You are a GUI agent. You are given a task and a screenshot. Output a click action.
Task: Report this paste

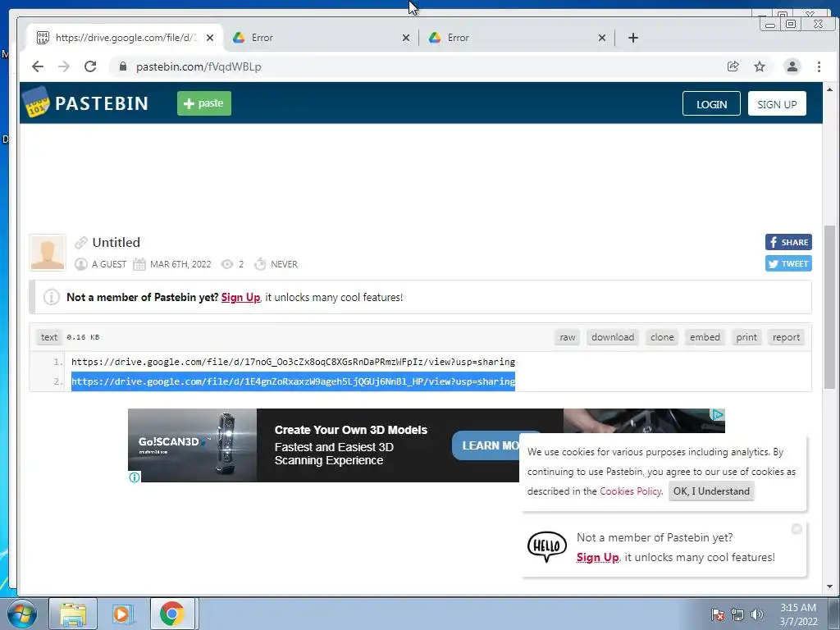786,337
